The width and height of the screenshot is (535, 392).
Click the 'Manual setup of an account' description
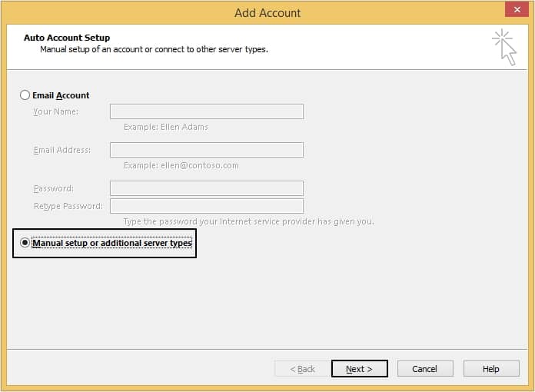tap(155, 49)
